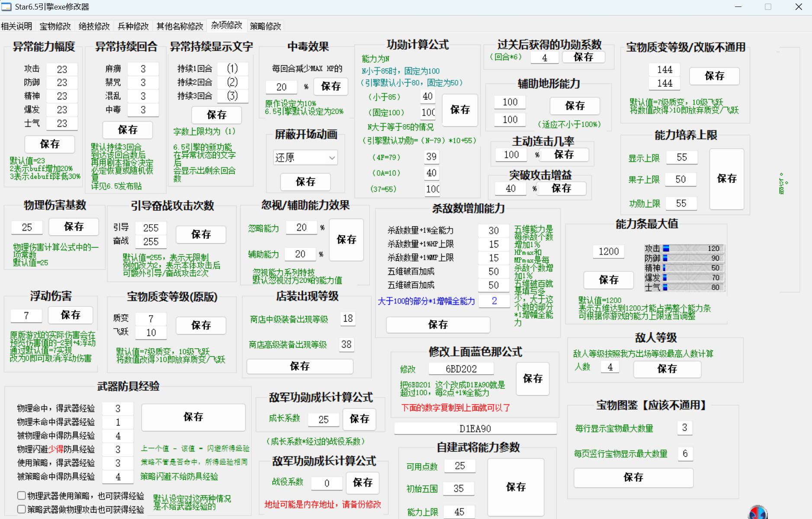
Task: Save 自建武将能力参数 settings
Action: tap(516, 487)
